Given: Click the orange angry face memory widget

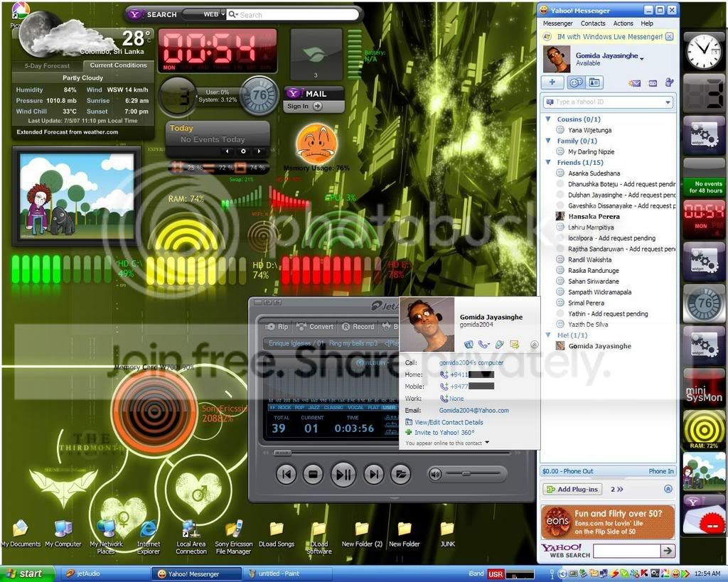Looking at the screenshot, I should tap(316, 143).
